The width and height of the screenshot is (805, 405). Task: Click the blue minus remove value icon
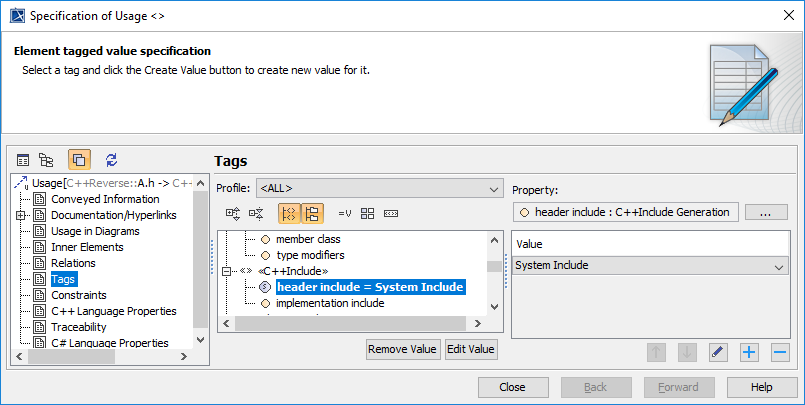point(780,351)
